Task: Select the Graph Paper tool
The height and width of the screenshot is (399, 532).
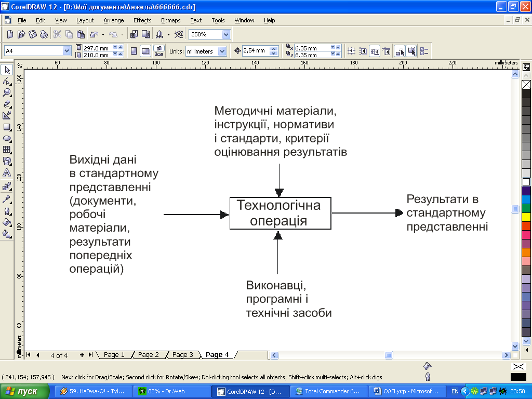Action: pyautogui.click(x=7, y=150)
